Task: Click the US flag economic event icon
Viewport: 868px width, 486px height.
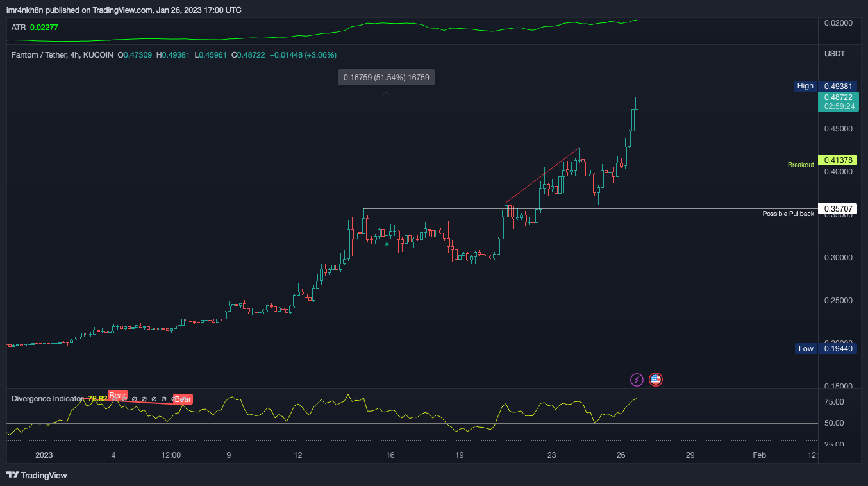Action: tap(655, 380)
